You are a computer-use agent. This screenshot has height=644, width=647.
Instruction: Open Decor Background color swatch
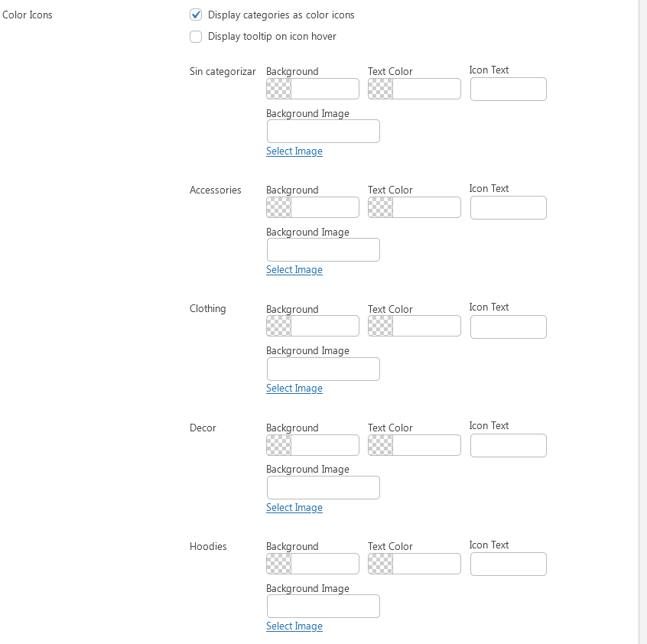[x=279, y=444]
